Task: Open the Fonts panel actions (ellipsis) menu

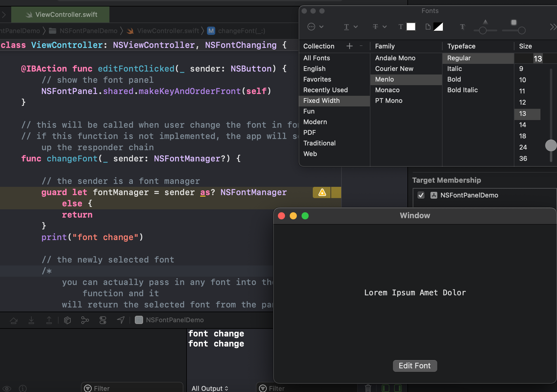Action: (x=315, y=27)
